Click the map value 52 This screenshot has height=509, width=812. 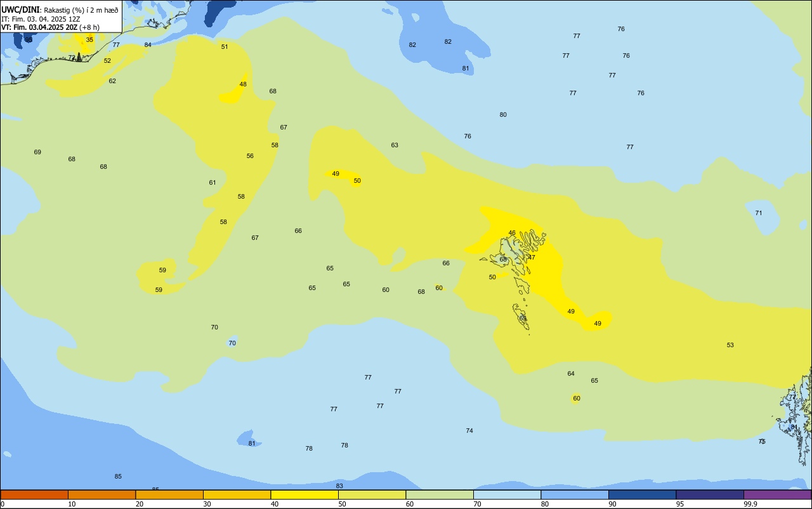coord(107,60)
